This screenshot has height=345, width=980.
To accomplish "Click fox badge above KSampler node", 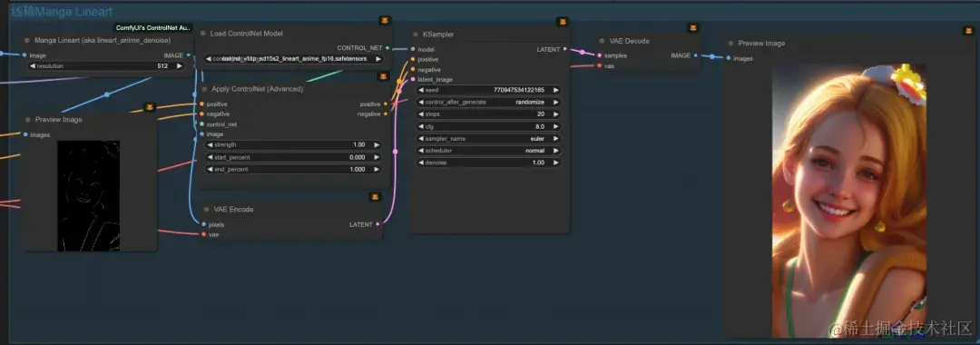I will coord(562,22).
